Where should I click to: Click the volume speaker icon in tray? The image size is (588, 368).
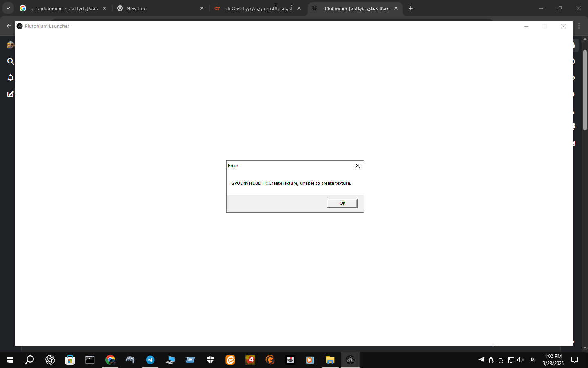tap(520, 360)
